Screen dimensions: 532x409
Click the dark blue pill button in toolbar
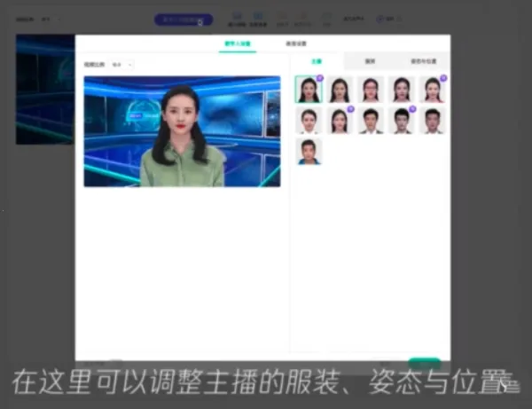pos(184,20)
